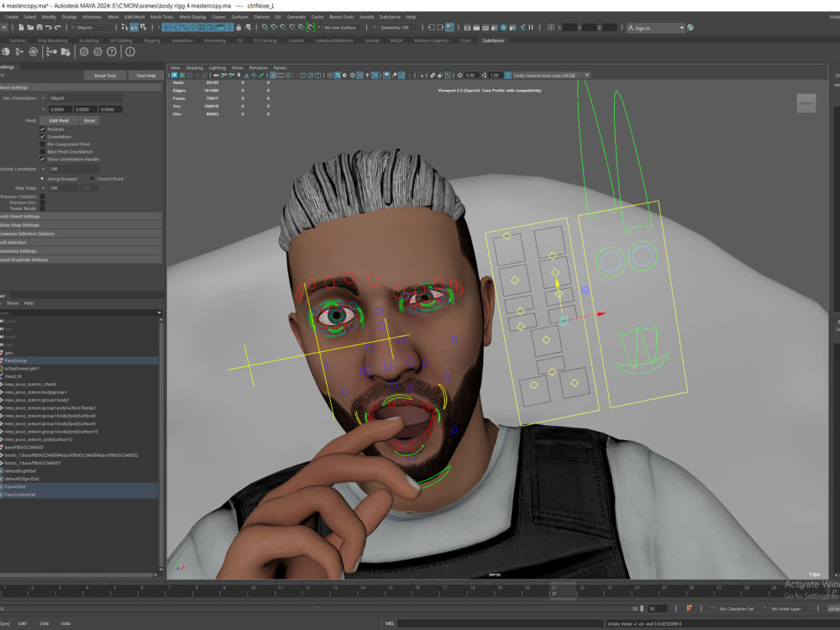
Task: Click the Substance workflow folder shelf icon
Action: (66, 52)
